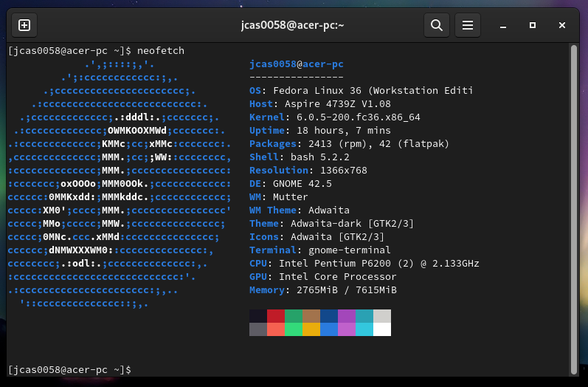The height and width of the screenshot is (387, 588).
Task: Click the 'WM: Mutter' line
Action: point(279,197)
